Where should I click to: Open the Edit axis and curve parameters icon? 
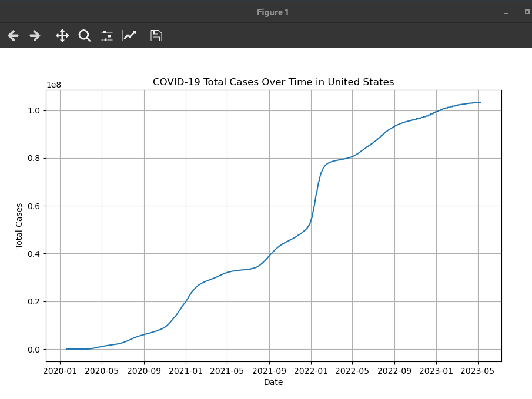[x=129, y=36]
